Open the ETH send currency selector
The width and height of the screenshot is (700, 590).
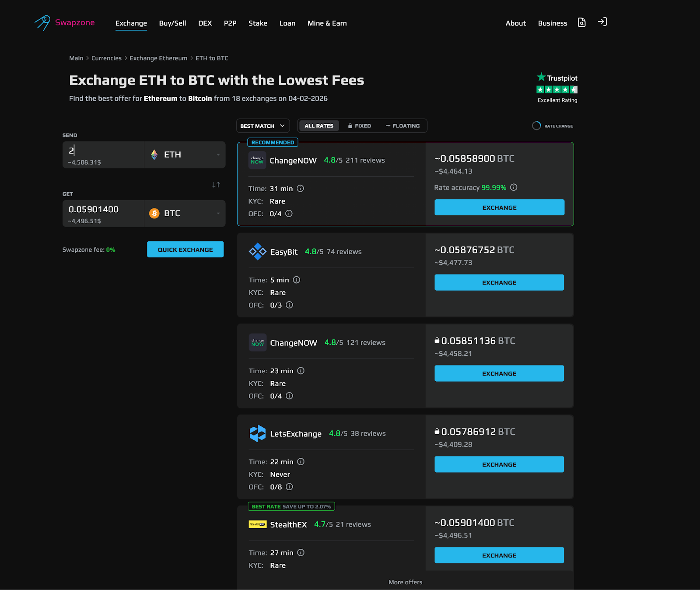[185, 155]
